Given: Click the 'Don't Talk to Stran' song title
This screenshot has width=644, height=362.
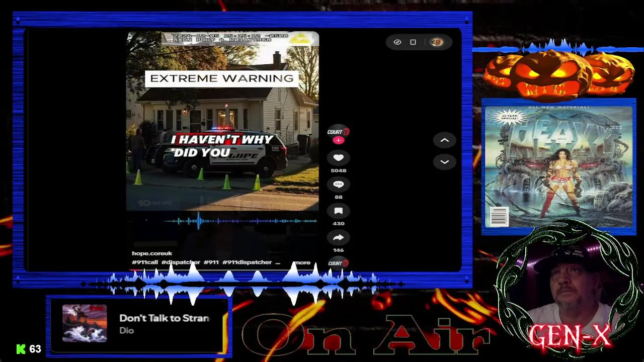Looking at the screenshot, I should tap(164, 318).
